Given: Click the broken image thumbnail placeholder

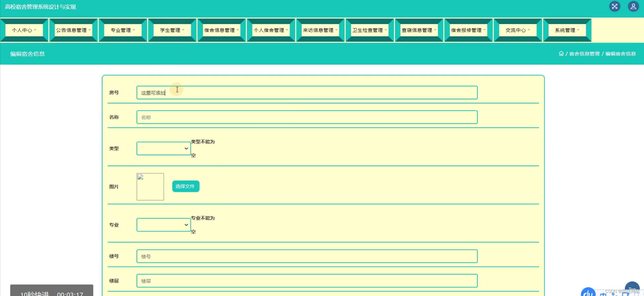Looking at the screenshot, I should coord(150,187).
